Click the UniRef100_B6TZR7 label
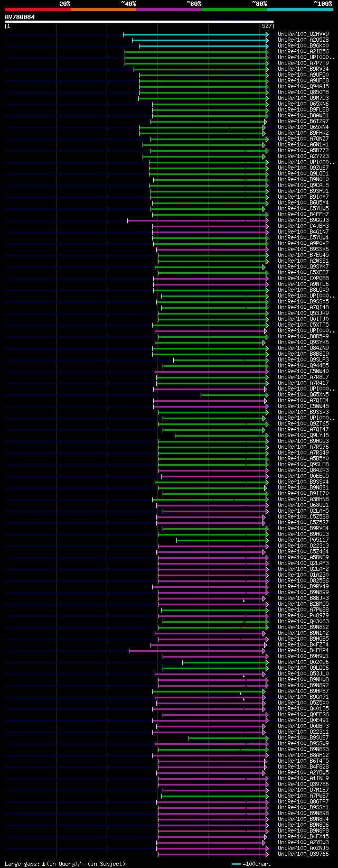 (x=303, y=122)
